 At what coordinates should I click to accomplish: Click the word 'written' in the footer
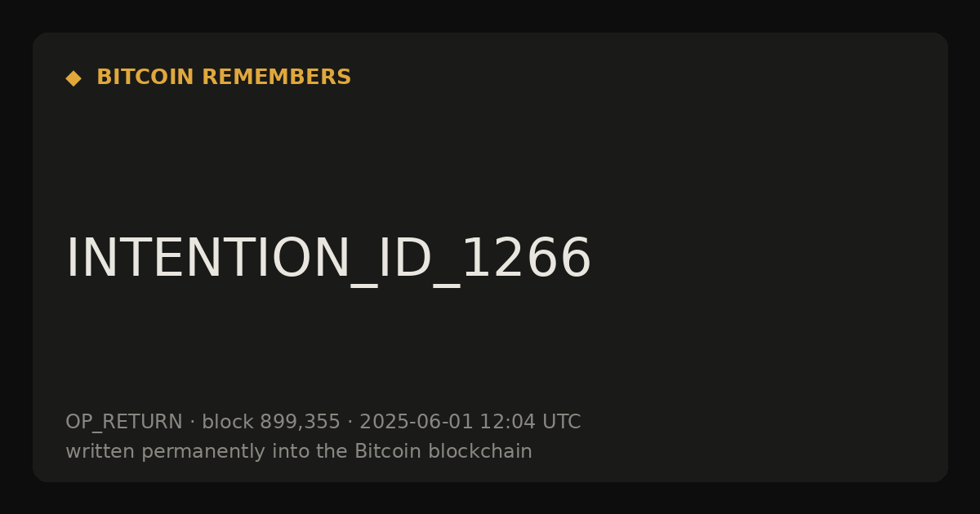click(100, 451)
